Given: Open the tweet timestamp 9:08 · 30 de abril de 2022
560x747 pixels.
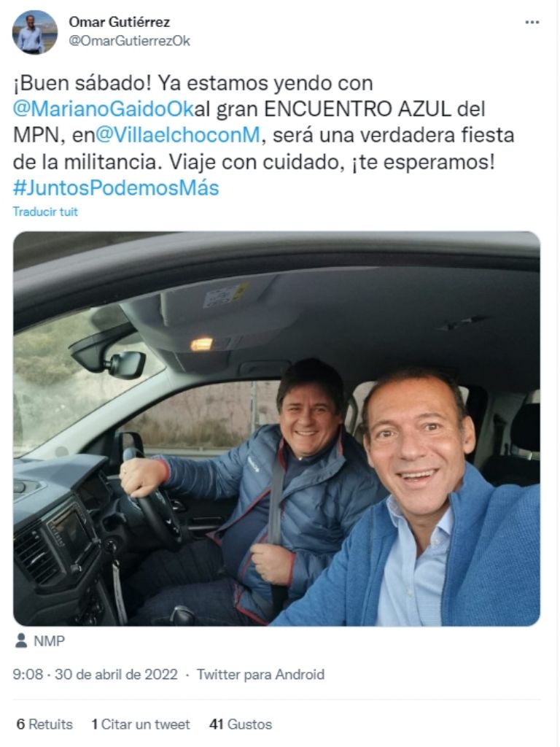Looking at the screenshot, I should pyautogui.click(x=96, y=675).
